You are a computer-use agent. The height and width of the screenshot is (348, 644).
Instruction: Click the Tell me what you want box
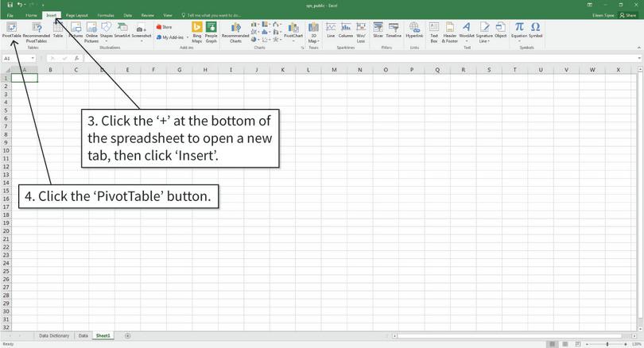coord(211,15)
